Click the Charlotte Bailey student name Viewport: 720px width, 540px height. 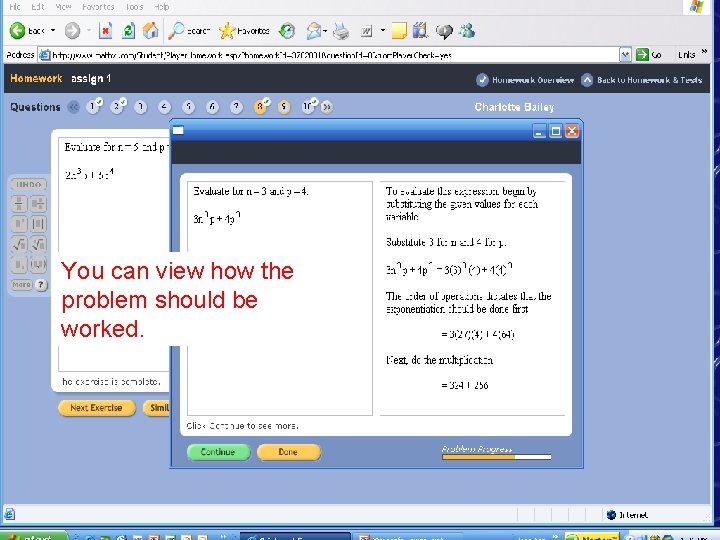point(514,107)
